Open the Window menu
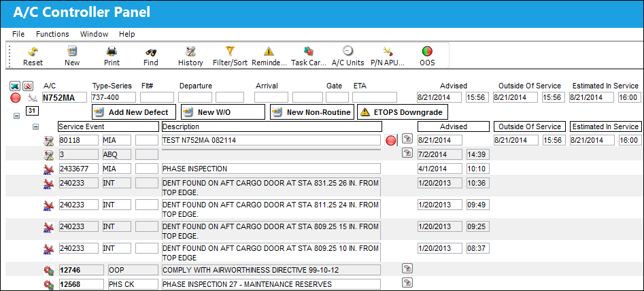The height and width of the screenshot is (291, 644). (94, 34)
